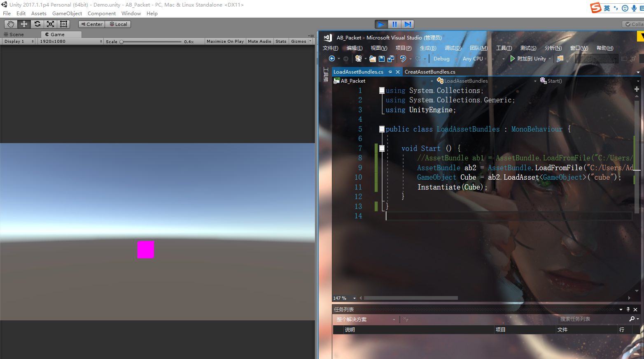
Task: Open Unity GameObject menu
Action: tap(67, 14)
